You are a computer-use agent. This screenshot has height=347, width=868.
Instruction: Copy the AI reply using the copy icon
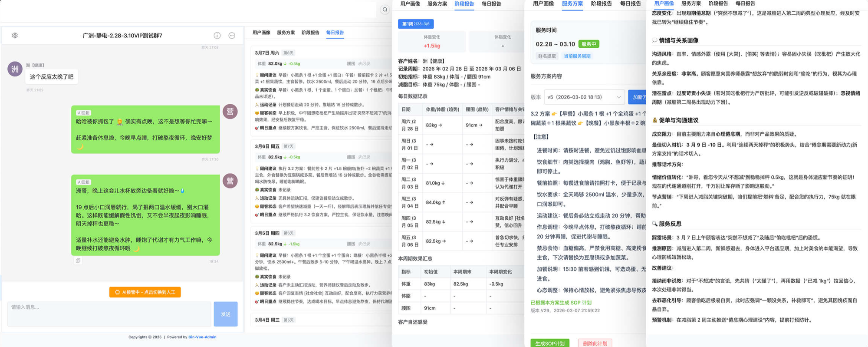click(78, 261)
